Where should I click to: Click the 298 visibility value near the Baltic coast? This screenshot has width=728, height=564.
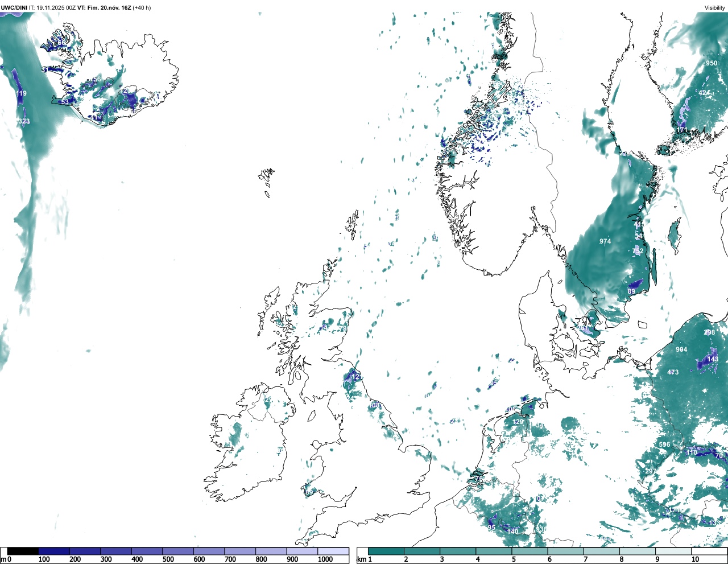click(709, 333)
